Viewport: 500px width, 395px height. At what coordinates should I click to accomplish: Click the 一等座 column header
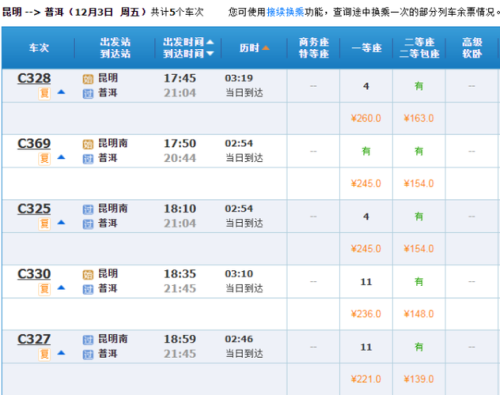coord(367,48)
